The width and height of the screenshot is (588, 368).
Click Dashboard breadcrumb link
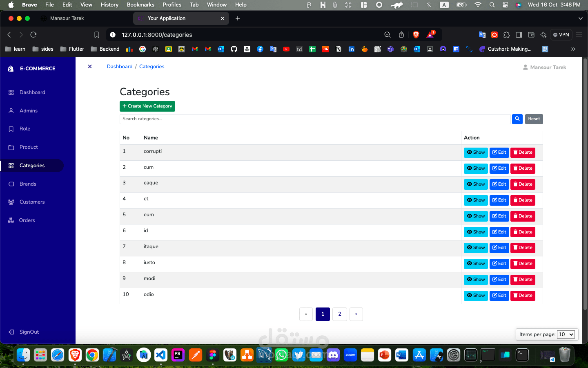pos(120,67)
